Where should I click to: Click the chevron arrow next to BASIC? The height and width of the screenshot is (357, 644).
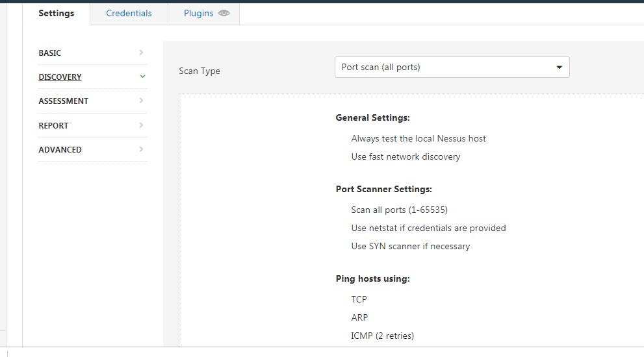point(142,53)
